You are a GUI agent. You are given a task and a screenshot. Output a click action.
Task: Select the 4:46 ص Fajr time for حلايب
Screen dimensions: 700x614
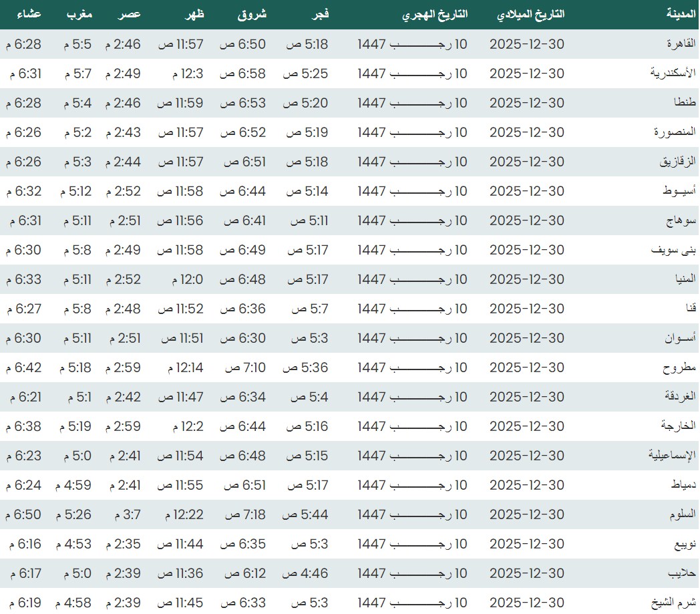click(x=305, y=573)
